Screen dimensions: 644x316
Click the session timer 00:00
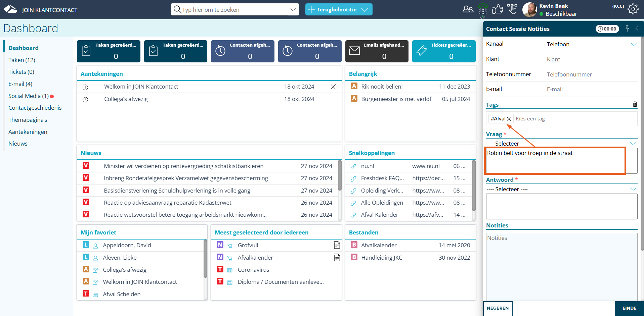(x=607, y=29)
